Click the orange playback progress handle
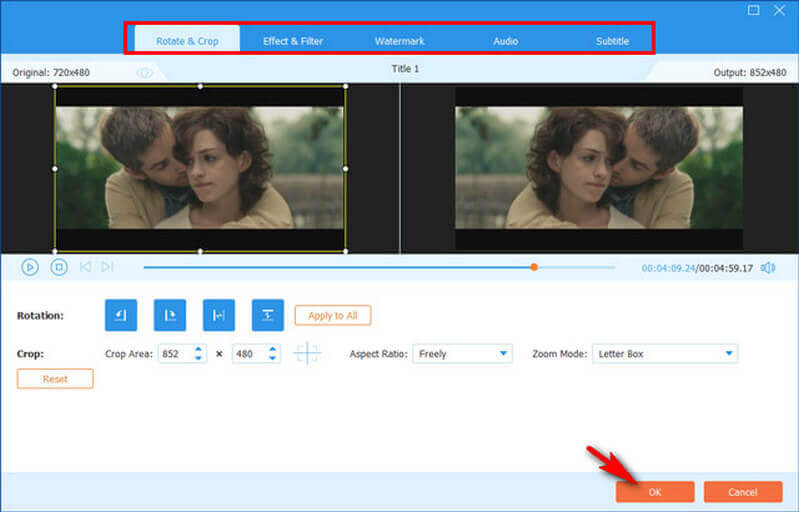The width and height of the screenshot is (799, 512). pos(534,267)
